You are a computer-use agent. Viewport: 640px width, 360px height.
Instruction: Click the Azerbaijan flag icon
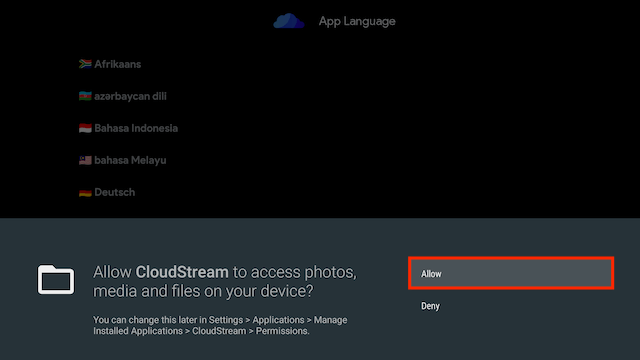(85, 96)
